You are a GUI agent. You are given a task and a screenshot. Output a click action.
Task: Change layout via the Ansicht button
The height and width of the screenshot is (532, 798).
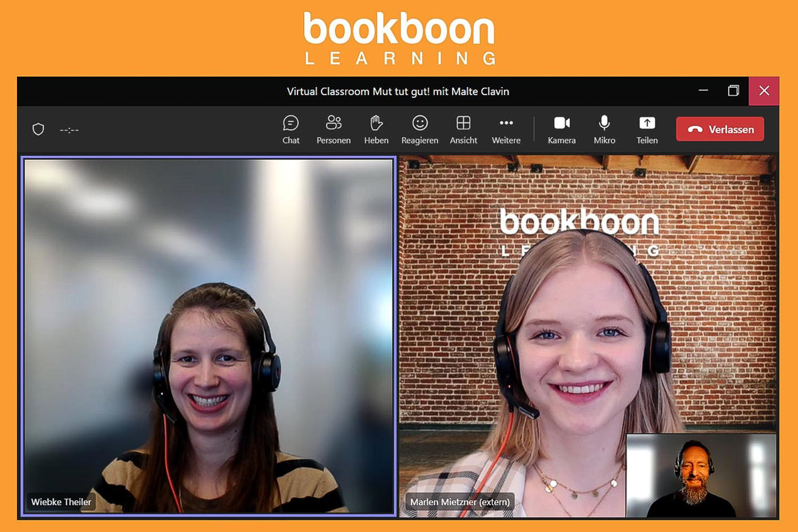coord(463,129)
